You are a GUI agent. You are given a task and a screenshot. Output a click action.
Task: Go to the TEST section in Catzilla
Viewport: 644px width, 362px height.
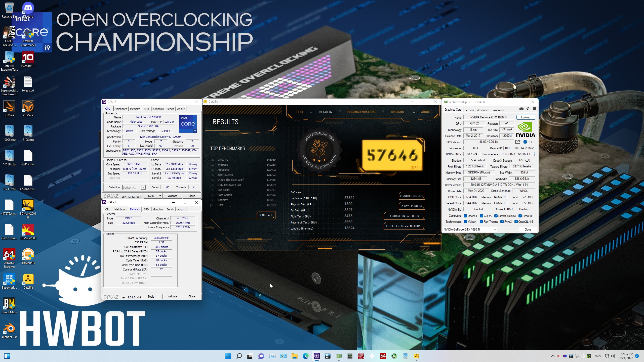coord(300,112)
